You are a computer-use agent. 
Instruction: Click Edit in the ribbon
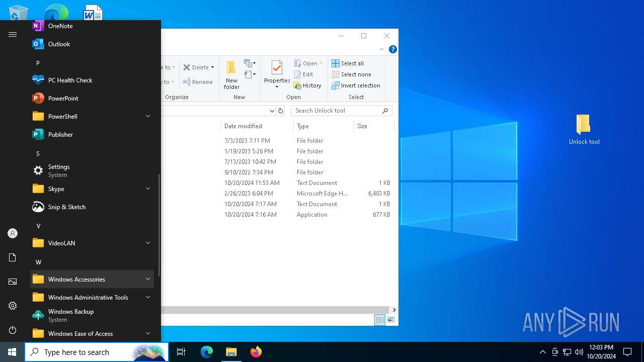[x=304, y=74]
